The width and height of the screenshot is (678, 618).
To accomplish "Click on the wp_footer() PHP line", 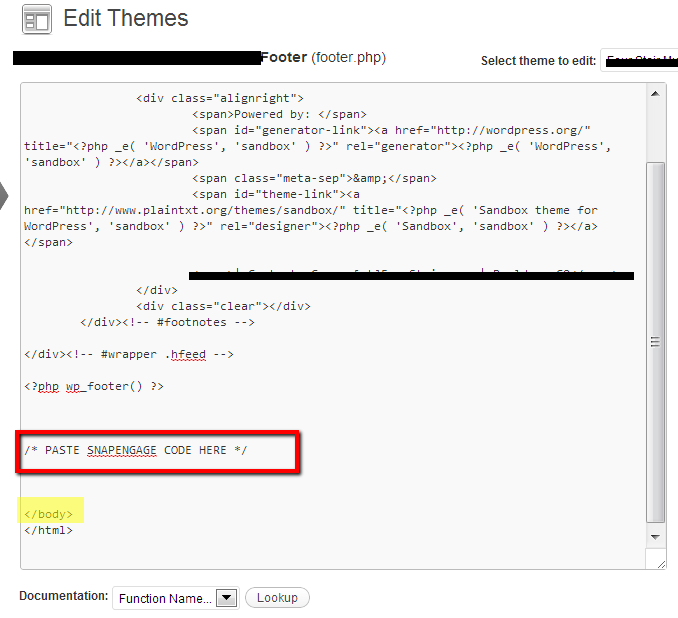I will 94,386.
